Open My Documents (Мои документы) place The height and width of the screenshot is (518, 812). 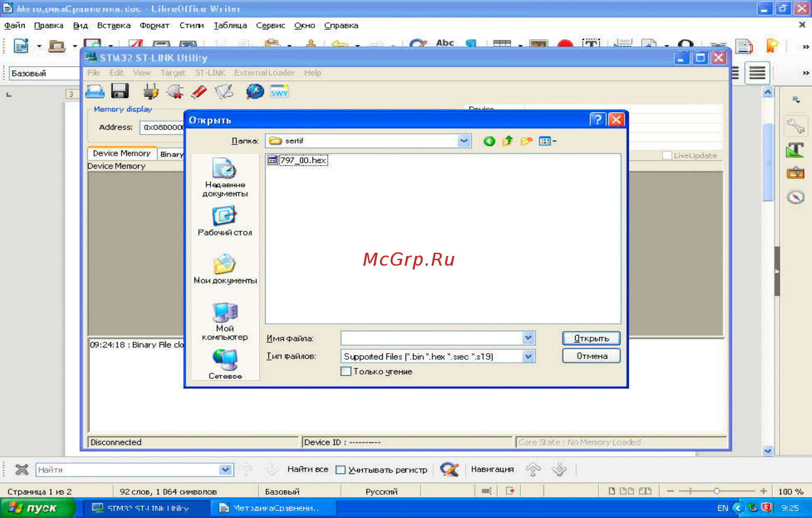(x=225, y=269)
